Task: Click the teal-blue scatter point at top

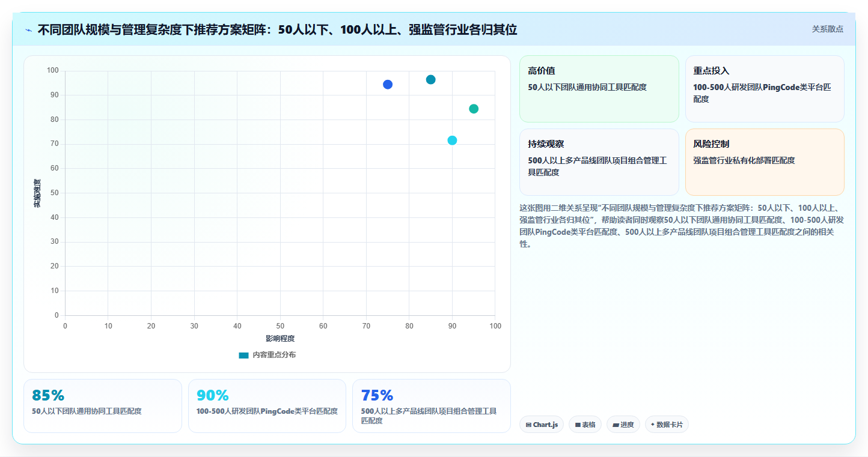Action: (430, 80)
